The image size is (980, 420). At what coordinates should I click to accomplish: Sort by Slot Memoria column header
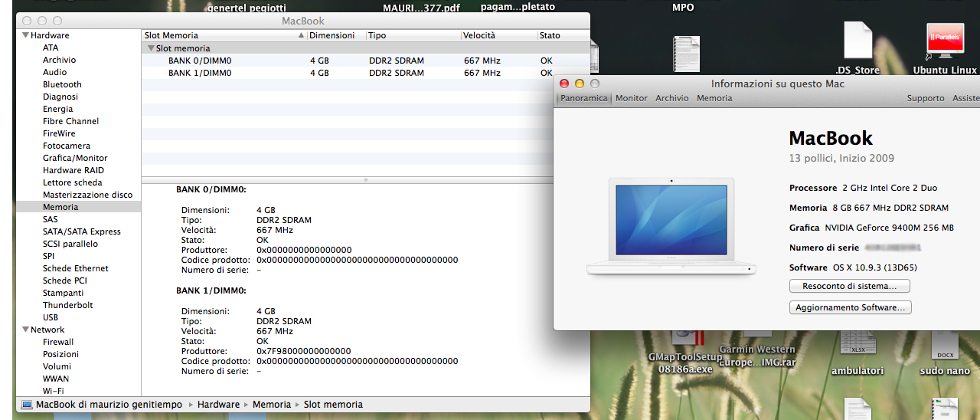224,35
